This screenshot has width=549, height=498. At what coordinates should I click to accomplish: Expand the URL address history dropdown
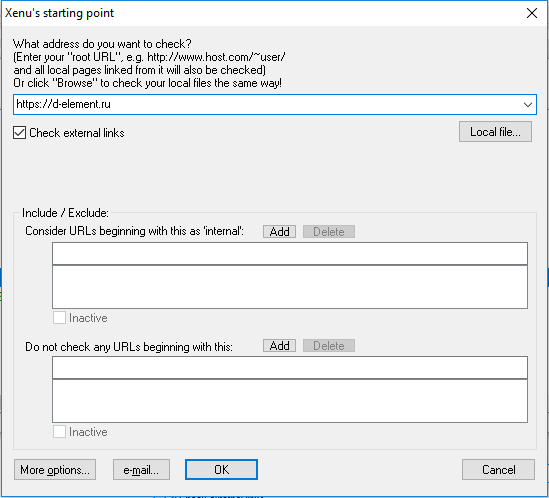tap(528, 104)
